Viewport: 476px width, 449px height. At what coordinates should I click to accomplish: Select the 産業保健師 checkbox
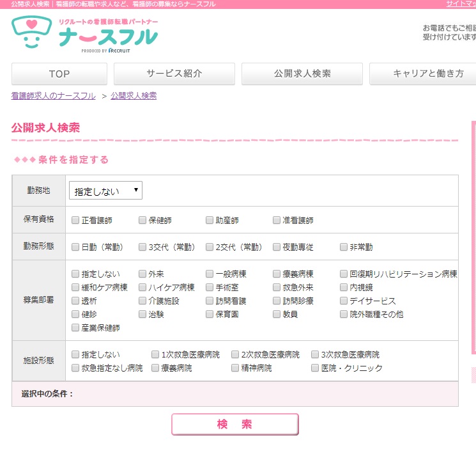(x=75, y=327)
